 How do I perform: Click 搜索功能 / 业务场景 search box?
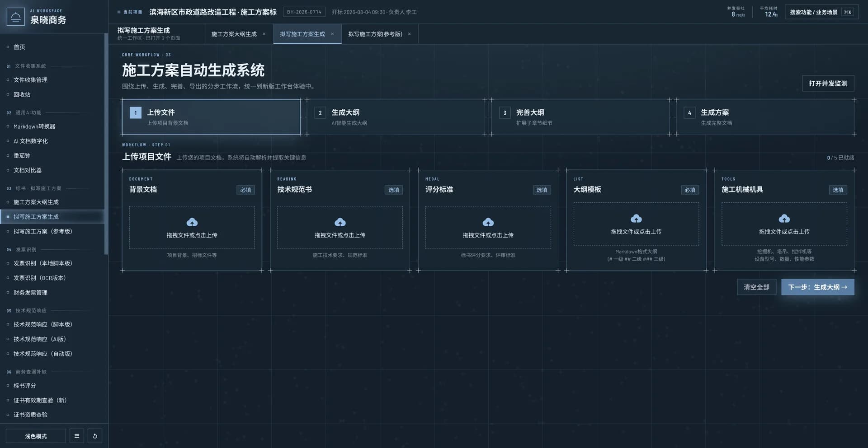[822, 12]
